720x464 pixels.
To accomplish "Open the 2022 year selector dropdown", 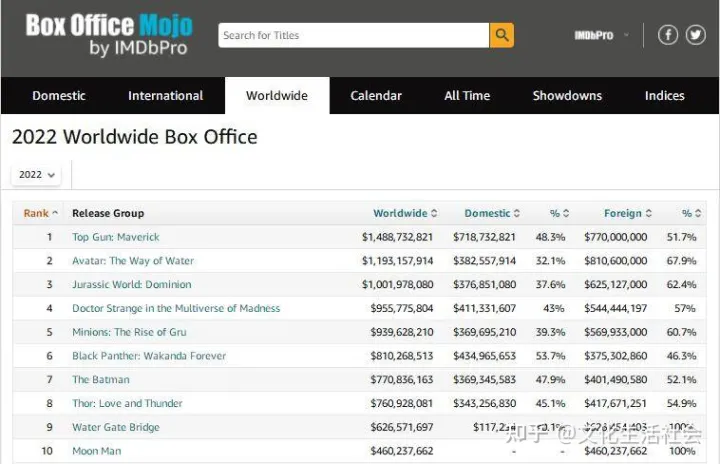I will [38, 174].
